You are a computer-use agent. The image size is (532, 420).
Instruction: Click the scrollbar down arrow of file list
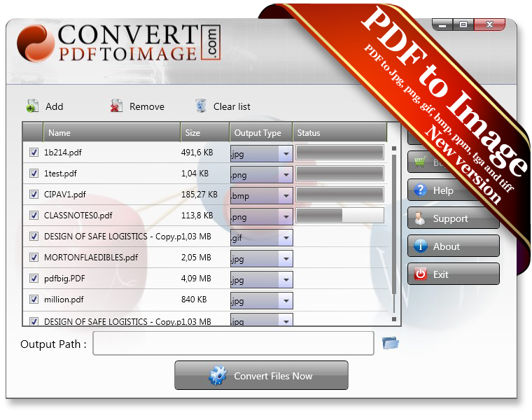[x=394, y=319]
